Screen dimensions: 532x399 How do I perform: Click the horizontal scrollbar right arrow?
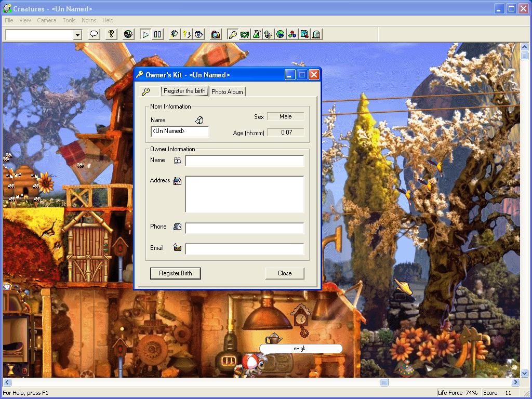click(x=516, y=382)
